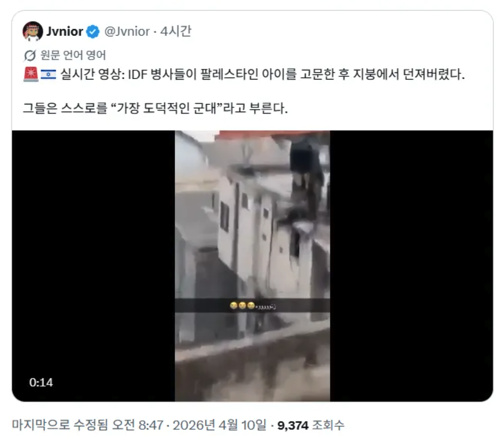The height and width of the screenshot is (445, 504).
Task: Open the Jvnior display name link
Action: click(x=65, y=31)
